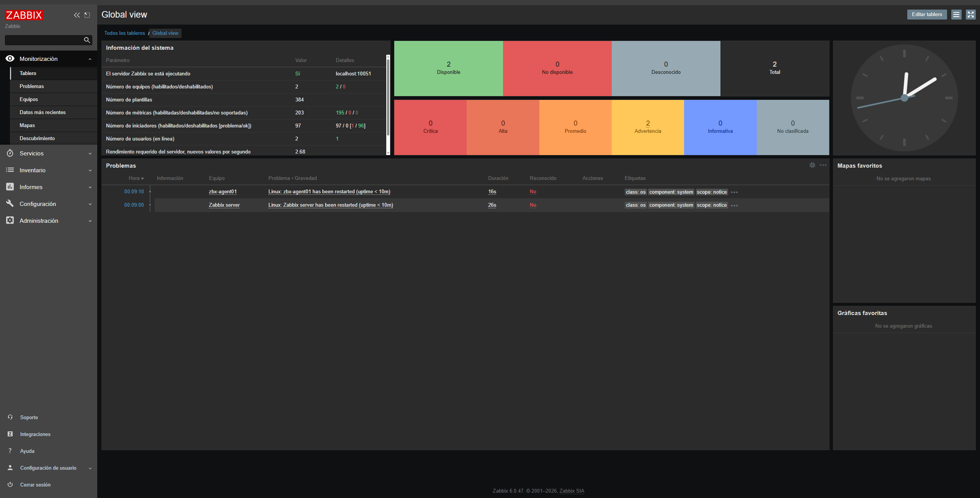Open the Problemas widget three-dot menu
This screenshot has width=980, height=498.
[823, 165]
